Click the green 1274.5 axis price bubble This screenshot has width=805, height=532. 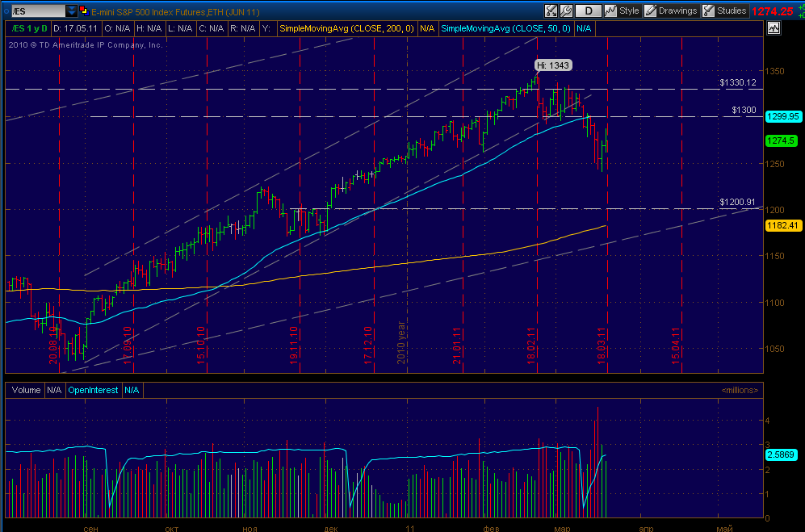(781, 140)
